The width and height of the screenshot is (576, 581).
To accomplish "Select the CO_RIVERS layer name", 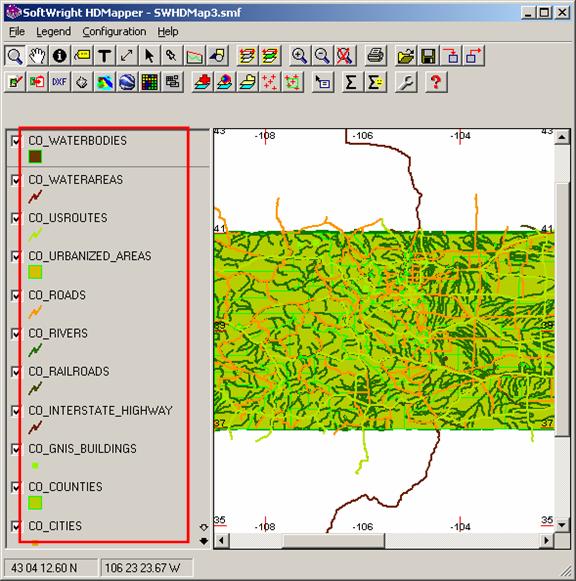I will point(58,333).
